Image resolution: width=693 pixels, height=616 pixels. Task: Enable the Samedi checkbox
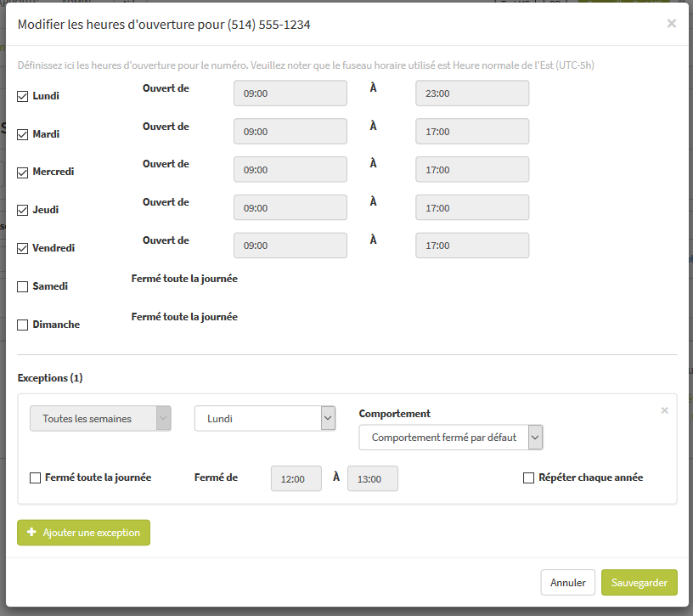23,286
